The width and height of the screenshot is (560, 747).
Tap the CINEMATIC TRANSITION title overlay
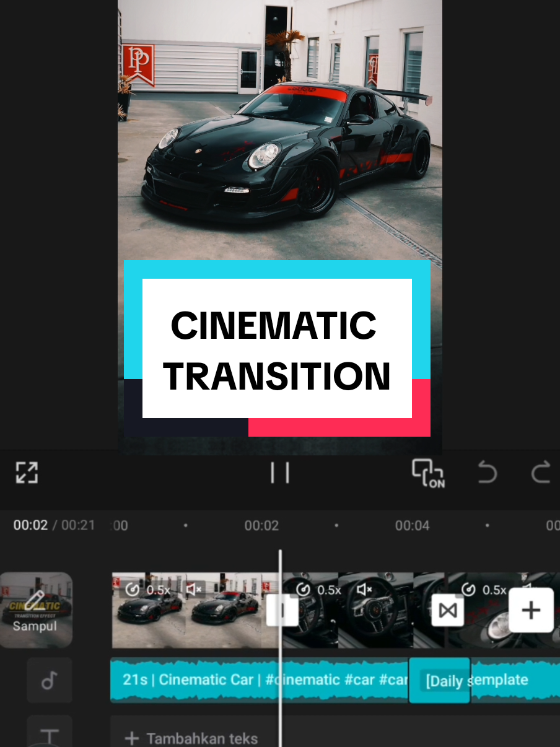click(x=277, y=349)
